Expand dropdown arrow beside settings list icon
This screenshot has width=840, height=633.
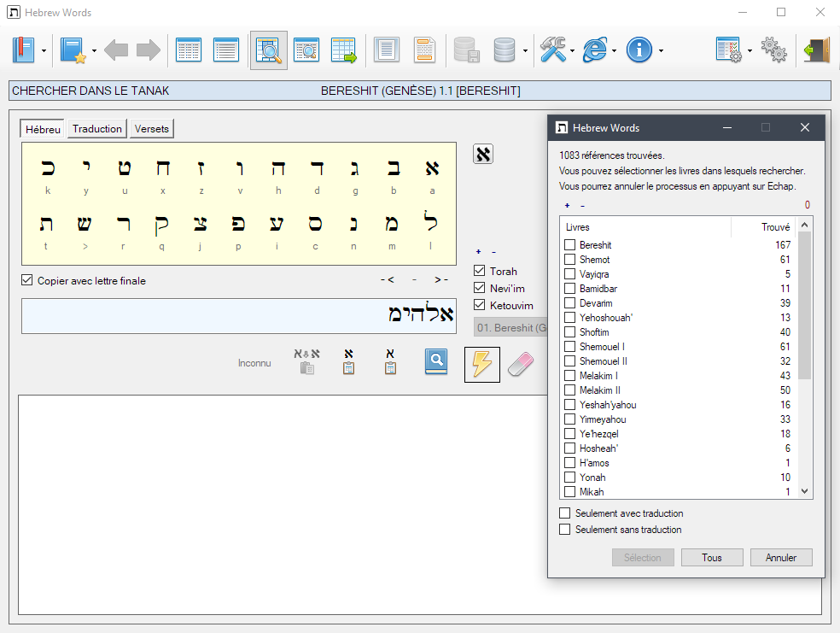click(750, 51)
